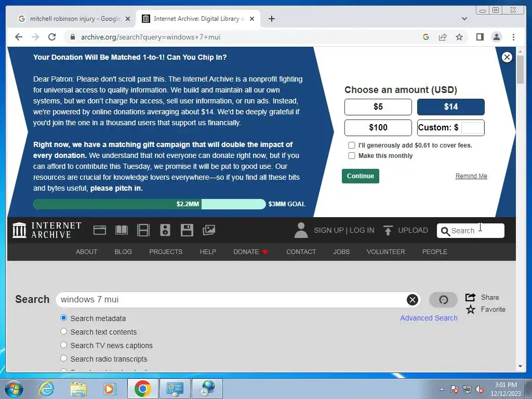Screen dimensions: 532x399
Task: Click the Google icon in address bar
Action: (426, 37)
